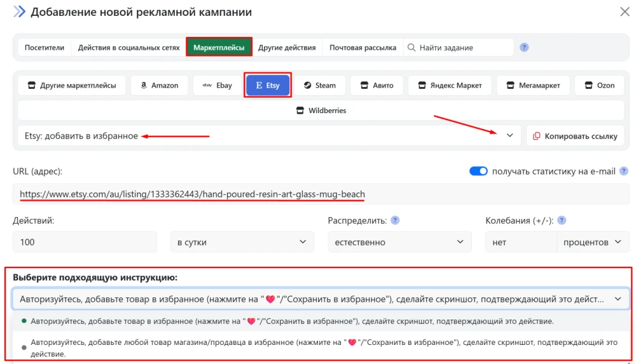Switch to Действия в социальных сетях tab

click(x=128, y=48)
